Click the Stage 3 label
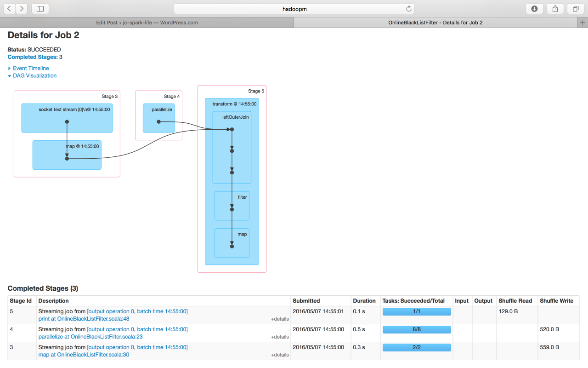 click(110, 97)
